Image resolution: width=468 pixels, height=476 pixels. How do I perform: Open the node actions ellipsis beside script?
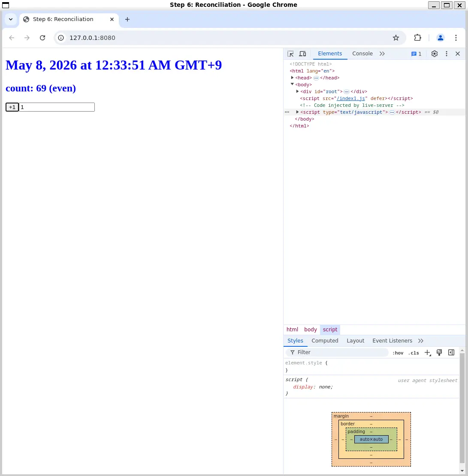287,112
